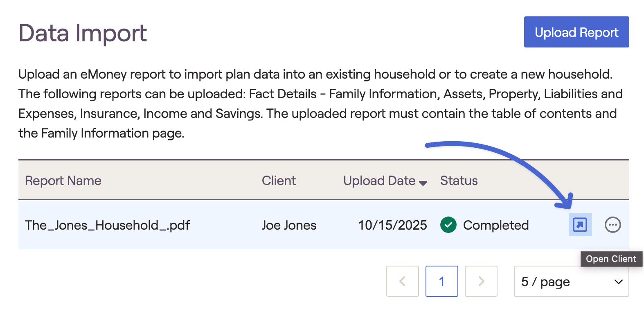Click the green Completed checkmark icon
Viewport: 644px width, 316px height.
point(448,225)
